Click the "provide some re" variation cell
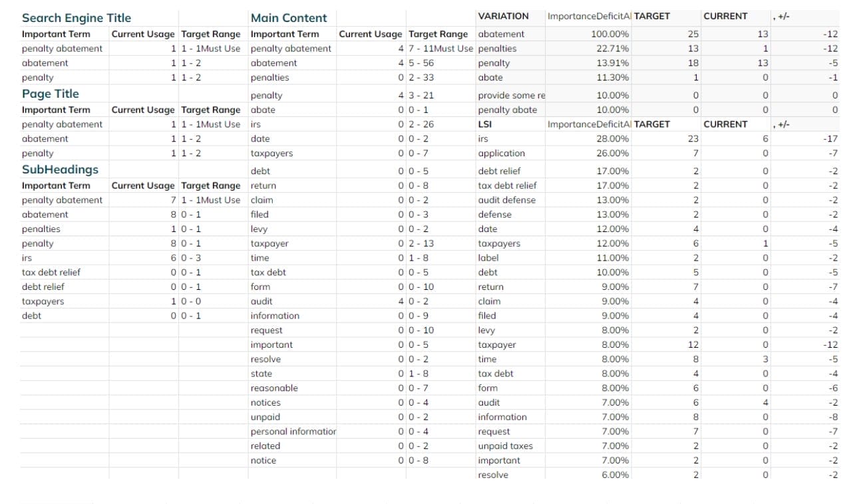This screenshot has height=504, width=857. (511, 95)
